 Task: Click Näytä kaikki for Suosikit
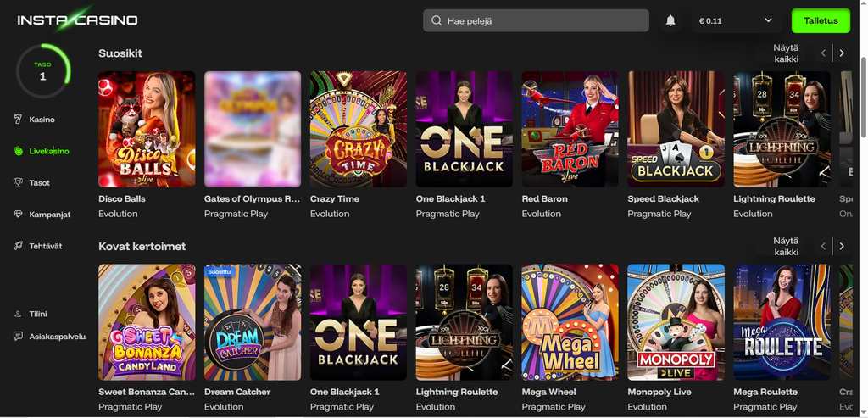(x=786, y=53)
